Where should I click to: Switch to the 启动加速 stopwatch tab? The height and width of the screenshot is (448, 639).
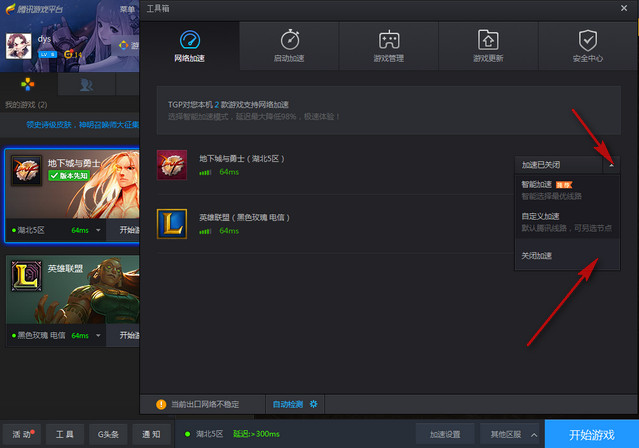(x=289, y=46)
